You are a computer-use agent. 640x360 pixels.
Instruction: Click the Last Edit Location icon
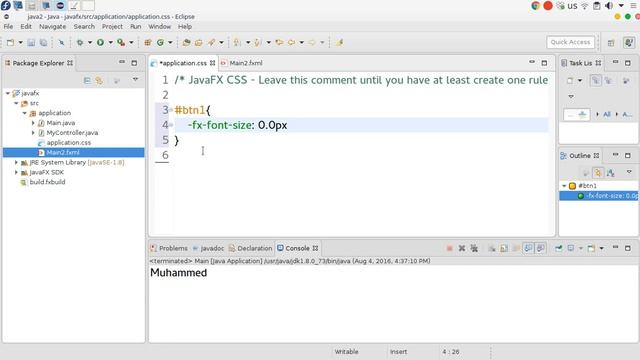click(x=279, y=42)
